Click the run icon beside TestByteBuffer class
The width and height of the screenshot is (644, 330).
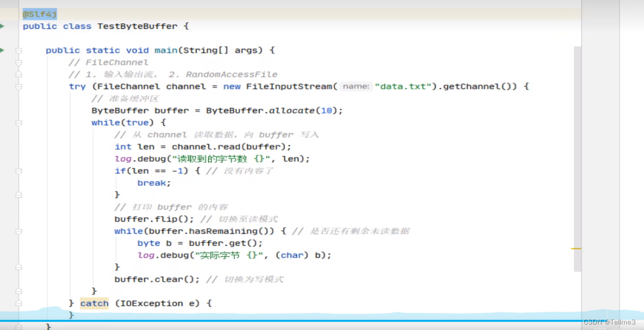click(3, 25)
